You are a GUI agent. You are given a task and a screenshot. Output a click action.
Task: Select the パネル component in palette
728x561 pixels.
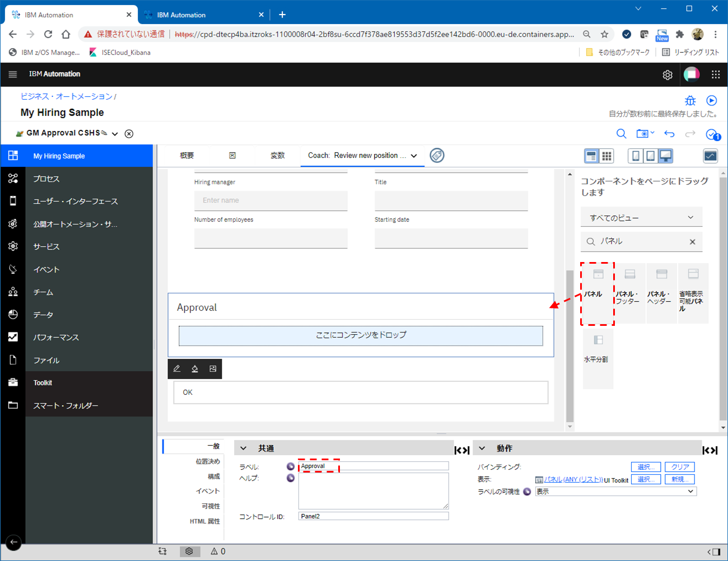[598, 293]
